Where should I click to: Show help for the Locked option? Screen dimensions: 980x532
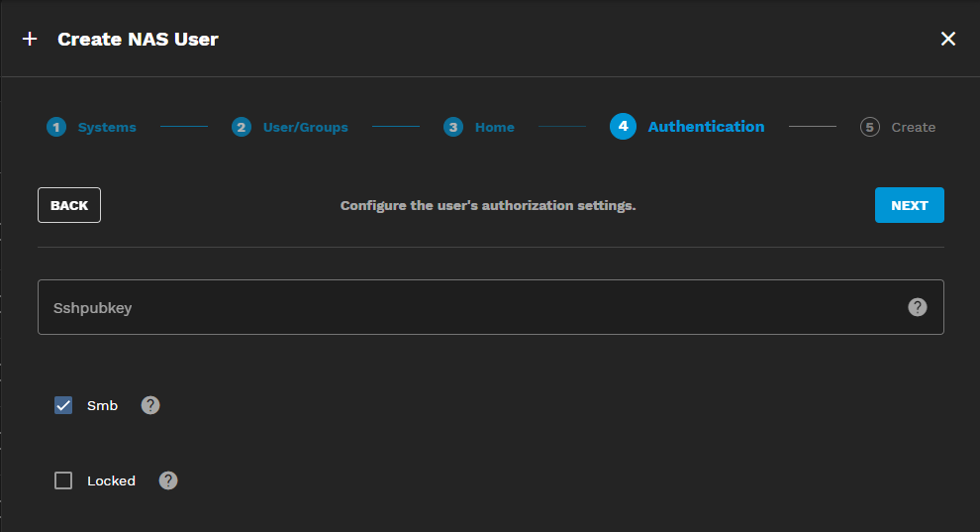tap(168, 480)
